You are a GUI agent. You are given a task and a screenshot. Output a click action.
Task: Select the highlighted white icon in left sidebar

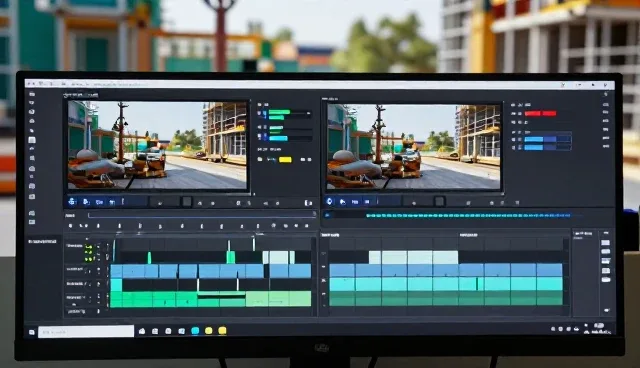[32, 140]
